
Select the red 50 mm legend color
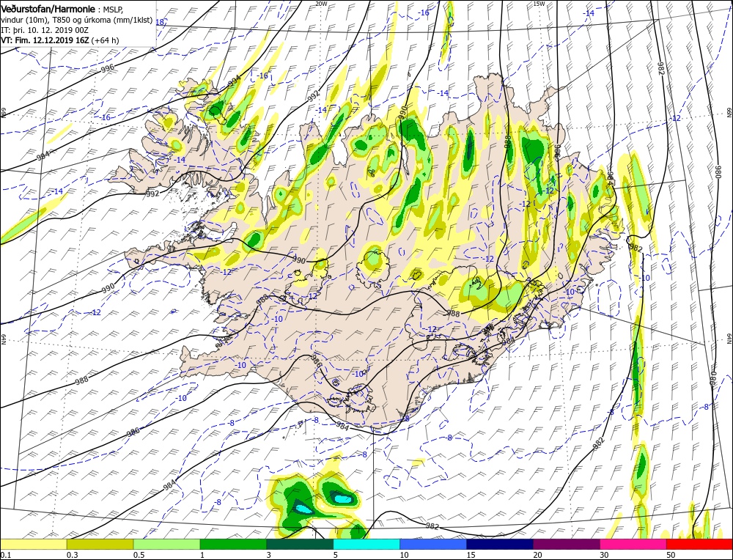[699, 544]
